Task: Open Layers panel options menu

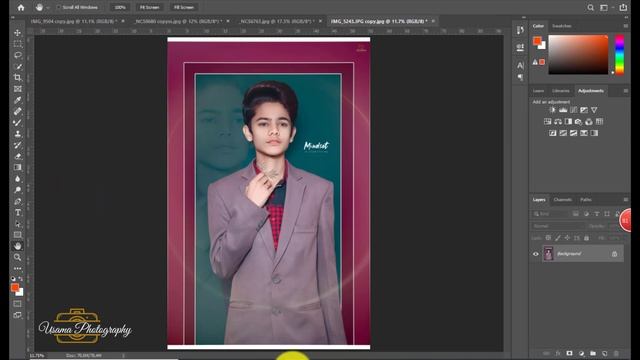Action: pos(625,200)
